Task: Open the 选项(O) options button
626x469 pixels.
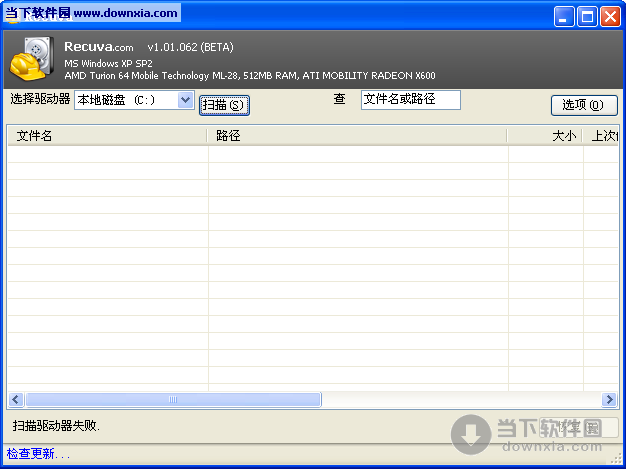Action: tap(584, 105)
